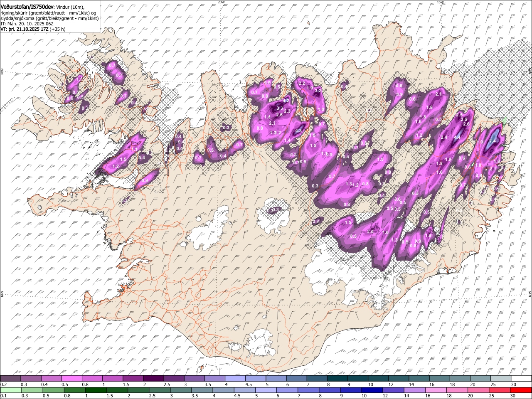Click upper legend row swatch starting at 0.2
The width and height of the screenshot is (532, 399).
[10, 379]
